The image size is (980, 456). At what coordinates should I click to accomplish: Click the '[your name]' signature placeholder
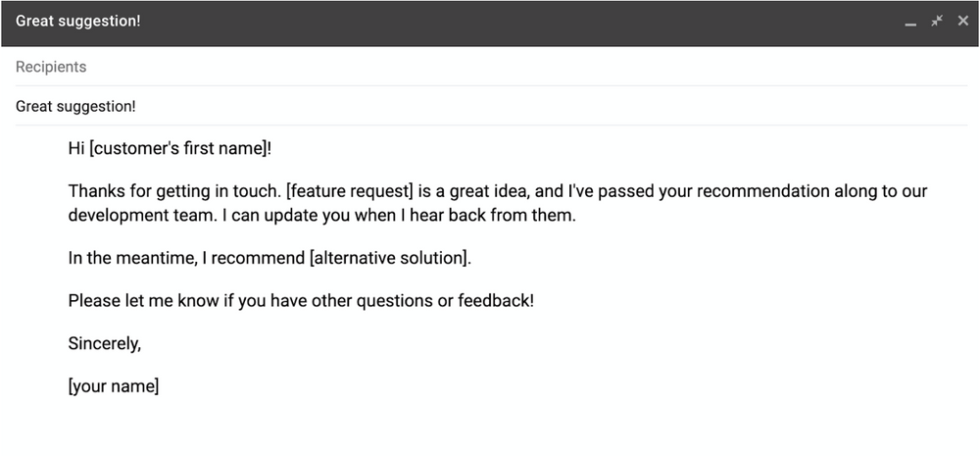[114, 386]
